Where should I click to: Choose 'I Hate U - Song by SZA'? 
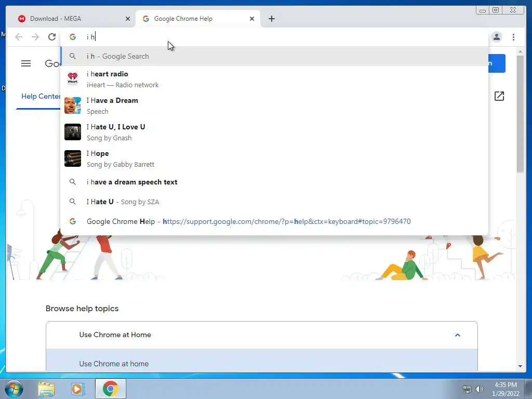click(x=274, y=202)
